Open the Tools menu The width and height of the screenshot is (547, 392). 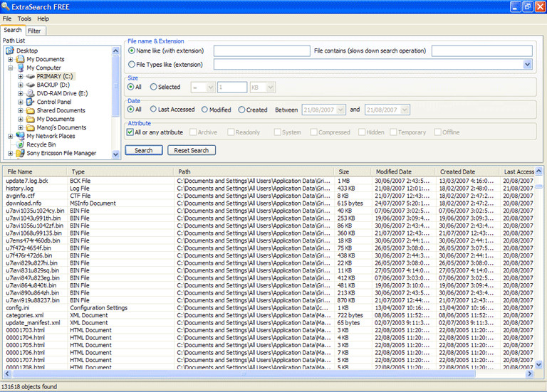(24, 18)
